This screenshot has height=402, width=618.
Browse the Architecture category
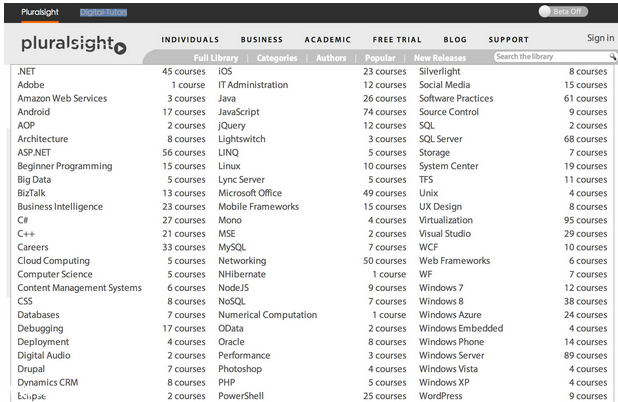pos(43,139)
